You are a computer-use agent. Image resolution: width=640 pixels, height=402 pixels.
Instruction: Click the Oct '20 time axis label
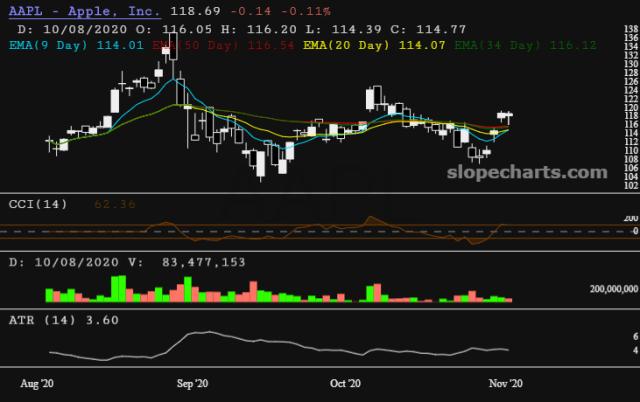[345, 384]
